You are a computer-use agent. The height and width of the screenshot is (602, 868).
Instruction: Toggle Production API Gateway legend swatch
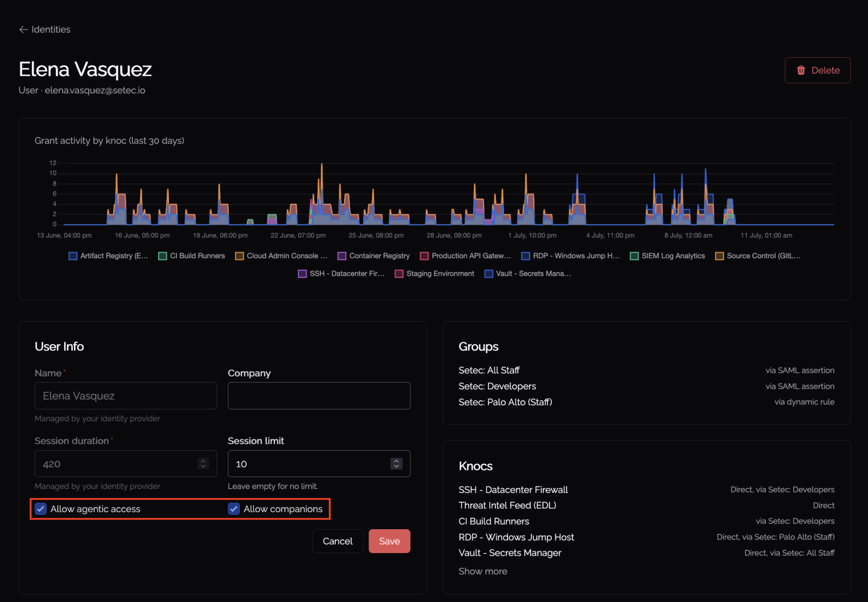(x=424, y=256)
